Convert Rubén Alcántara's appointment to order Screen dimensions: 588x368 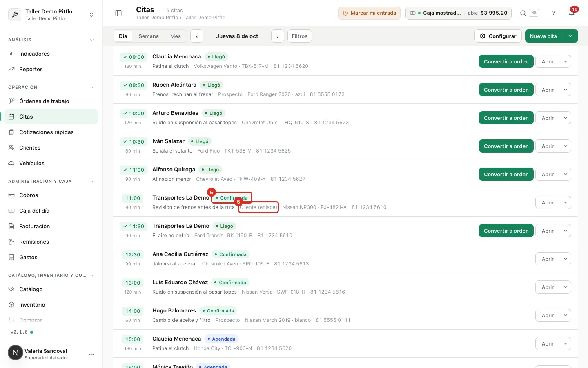pos(506,90)
